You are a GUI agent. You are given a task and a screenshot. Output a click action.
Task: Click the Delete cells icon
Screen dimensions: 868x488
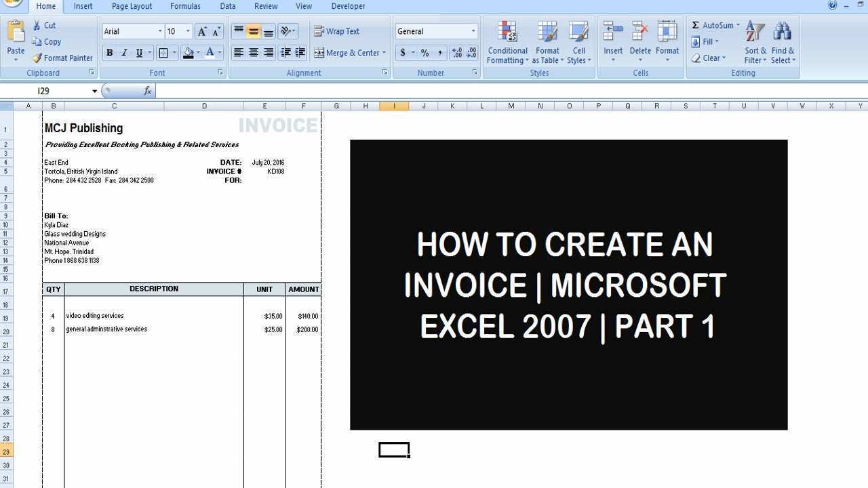coord(640,33)
